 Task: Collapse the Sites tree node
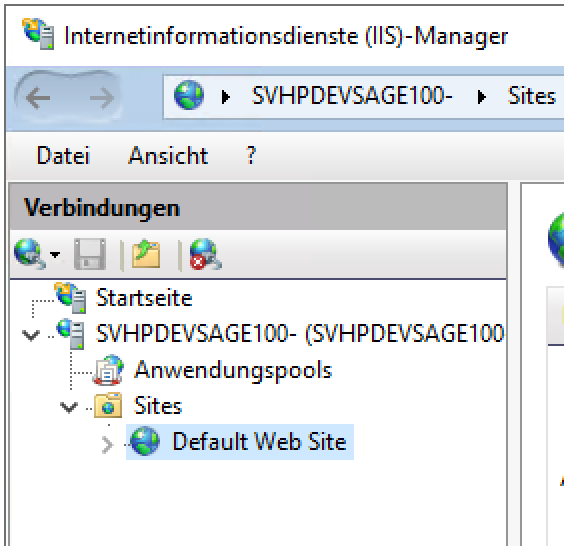click(x=69, y=407)
